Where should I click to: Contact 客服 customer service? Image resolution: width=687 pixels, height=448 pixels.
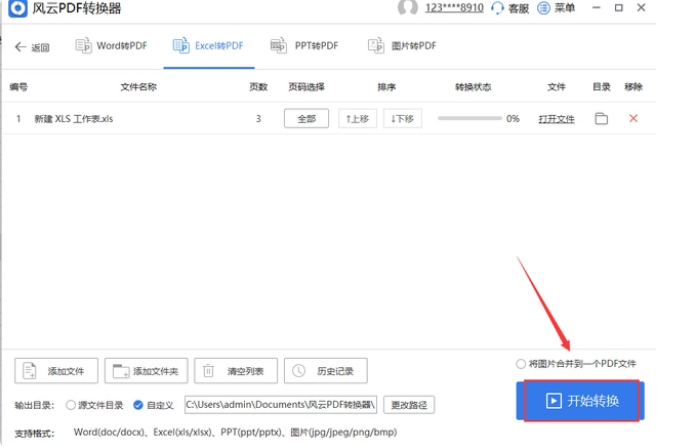pyautogui.click(x=510, y=8)
